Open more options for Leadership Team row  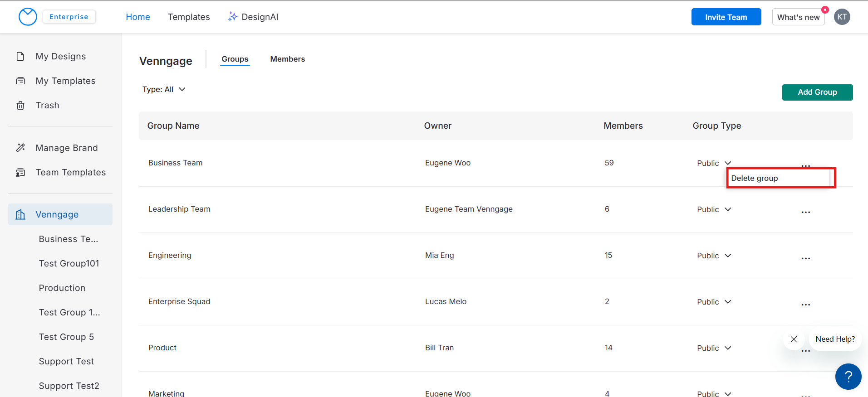(805, 212)
